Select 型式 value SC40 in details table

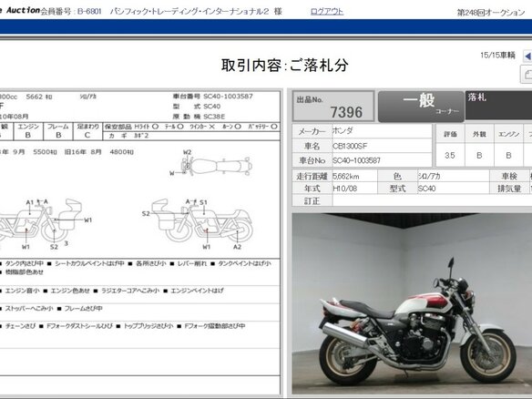tap(426, 189)
